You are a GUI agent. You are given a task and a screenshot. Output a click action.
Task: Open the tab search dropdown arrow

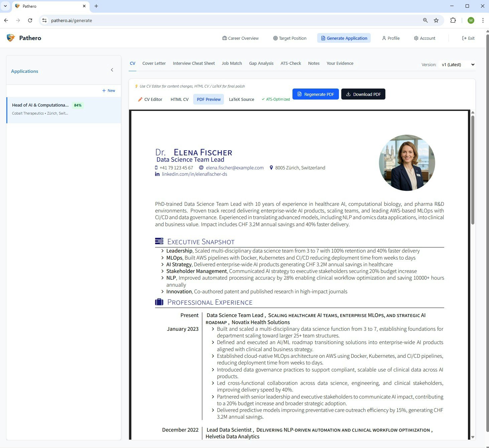pyautogui.click(x=5, y=6)
